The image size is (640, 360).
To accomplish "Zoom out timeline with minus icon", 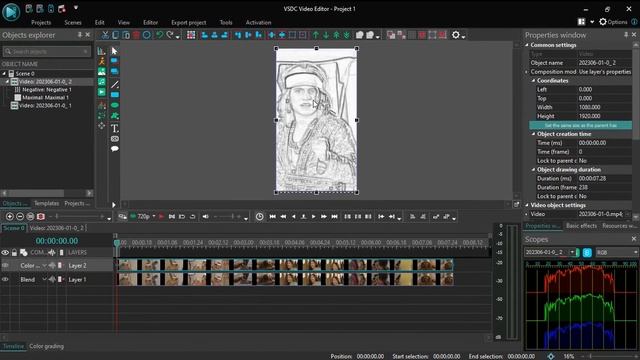I will (x=20, y=216).
